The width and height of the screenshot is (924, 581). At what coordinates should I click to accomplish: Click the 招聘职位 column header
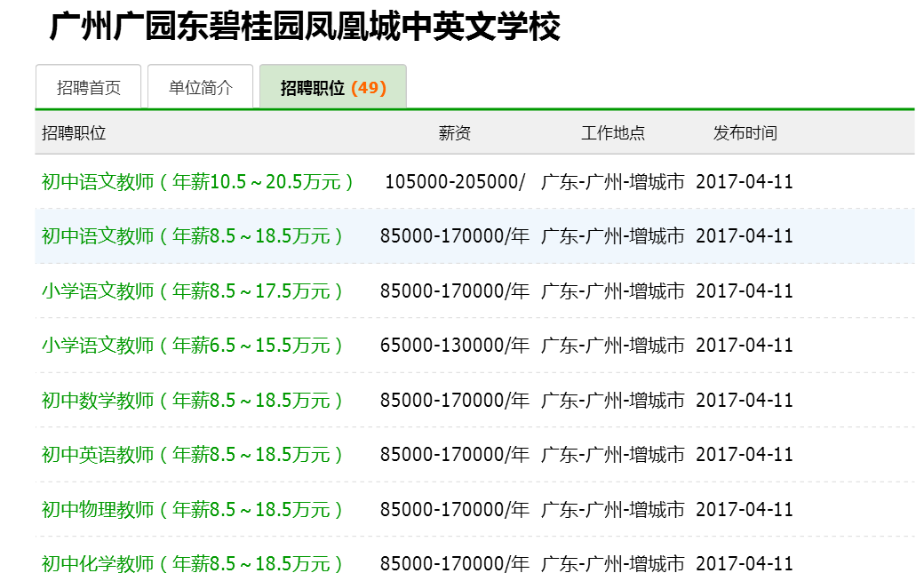pos(74,133)
